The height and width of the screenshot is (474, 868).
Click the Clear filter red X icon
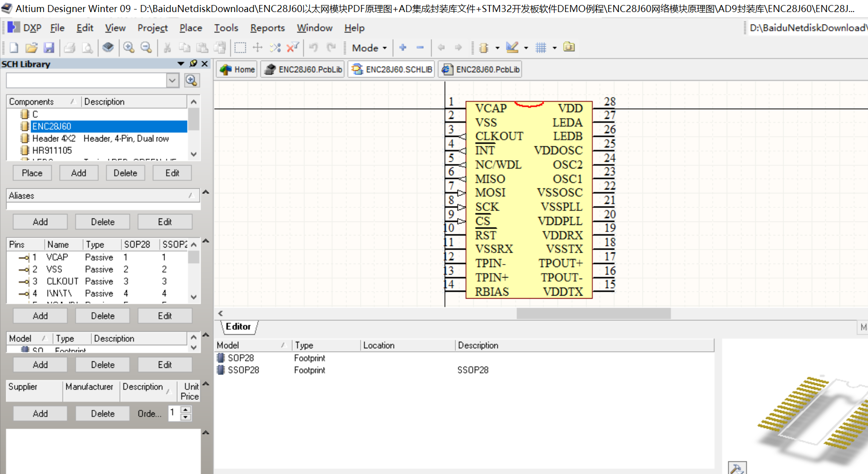pos(292,48)
